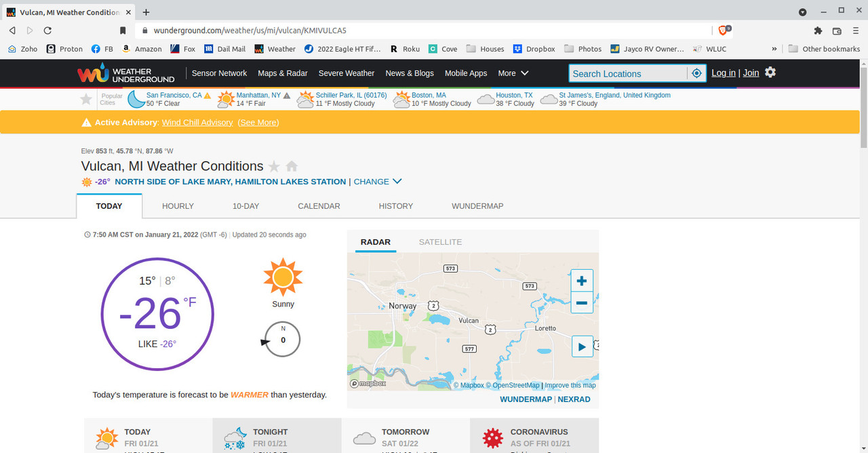Click the wind direction compass
Screen dimensions: 868x453
282,339
